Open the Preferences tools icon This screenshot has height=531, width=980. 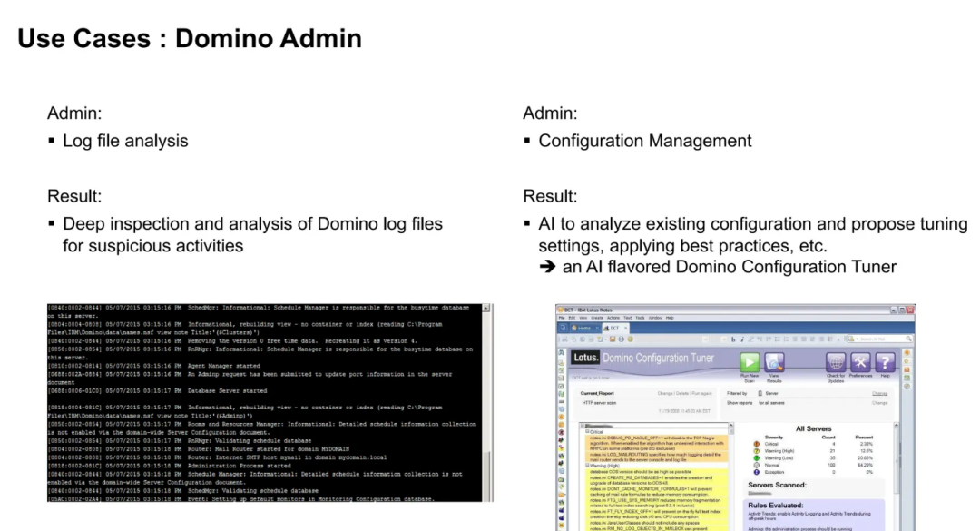(860, 361)
